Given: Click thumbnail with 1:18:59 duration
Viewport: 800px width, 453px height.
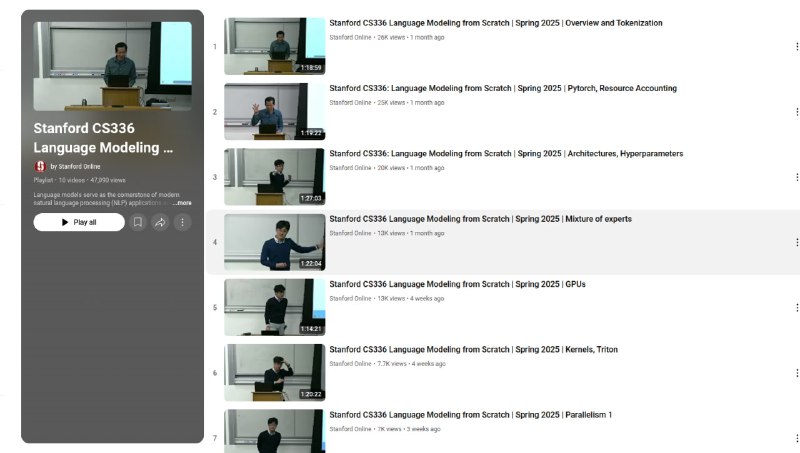Looking at the screenshot, I should (x=274, y=46).
